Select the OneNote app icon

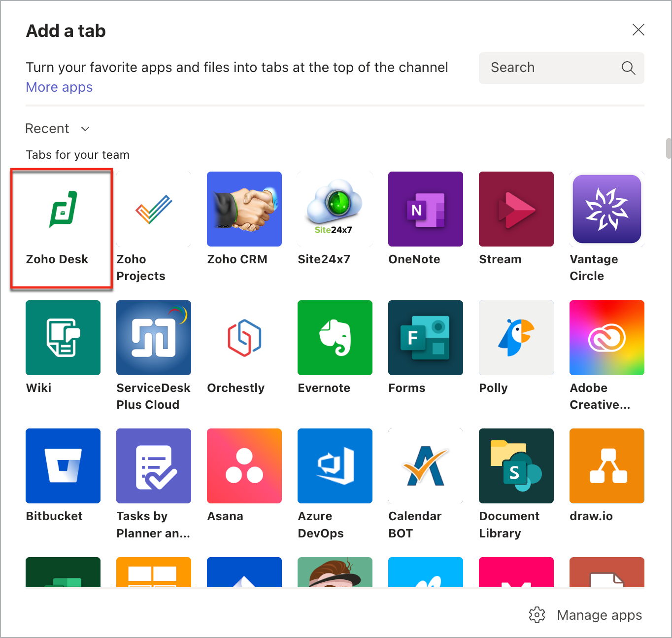point(426,209)
